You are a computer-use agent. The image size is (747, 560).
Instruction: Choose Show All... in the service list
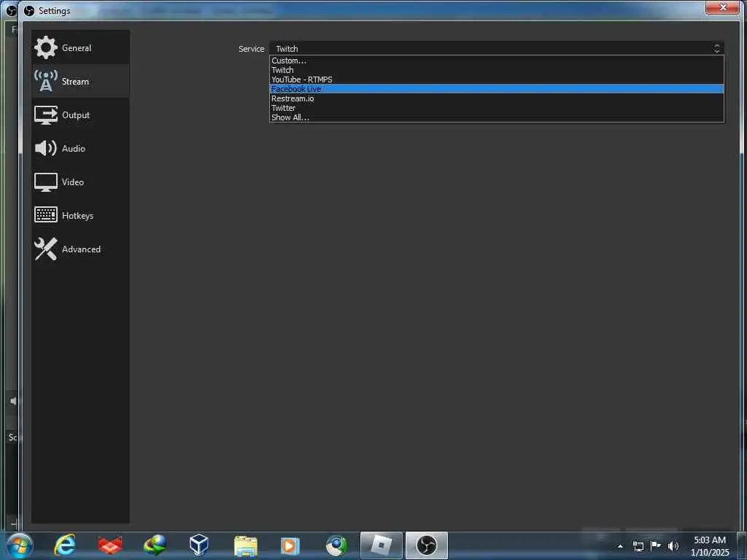pyautogui.click(x=496, y=117)
